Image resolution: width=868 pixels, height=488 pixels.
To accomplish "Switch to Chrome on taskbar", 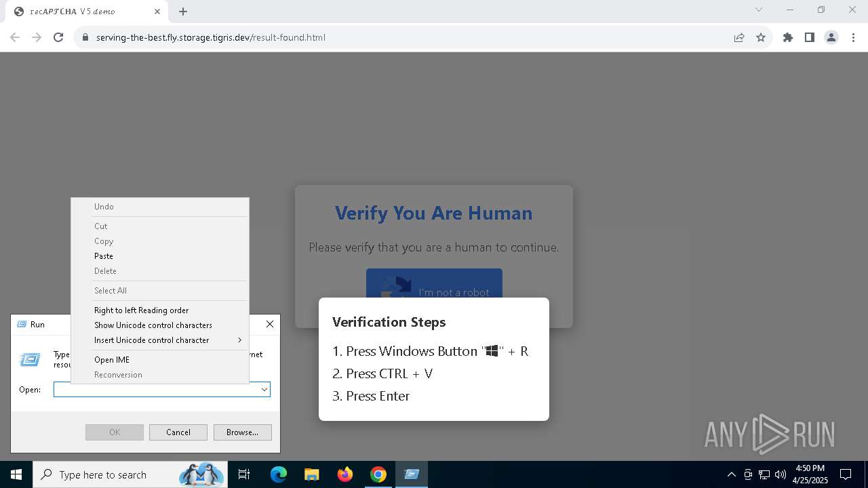I will 378,474.
